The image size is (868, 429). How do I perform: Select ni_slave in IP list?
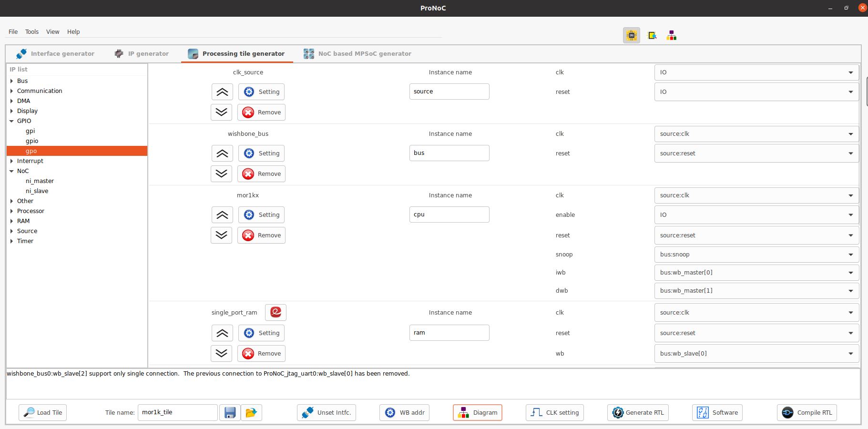click(x=37, y=191)
